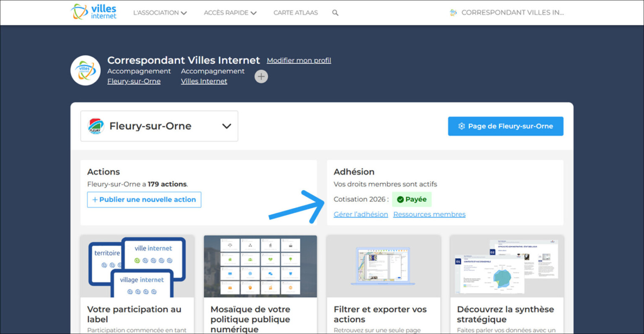Viewport: 644px width, 334px height.
Task: Open the search magnifier in the navbar
Action: tap(335, 13)
